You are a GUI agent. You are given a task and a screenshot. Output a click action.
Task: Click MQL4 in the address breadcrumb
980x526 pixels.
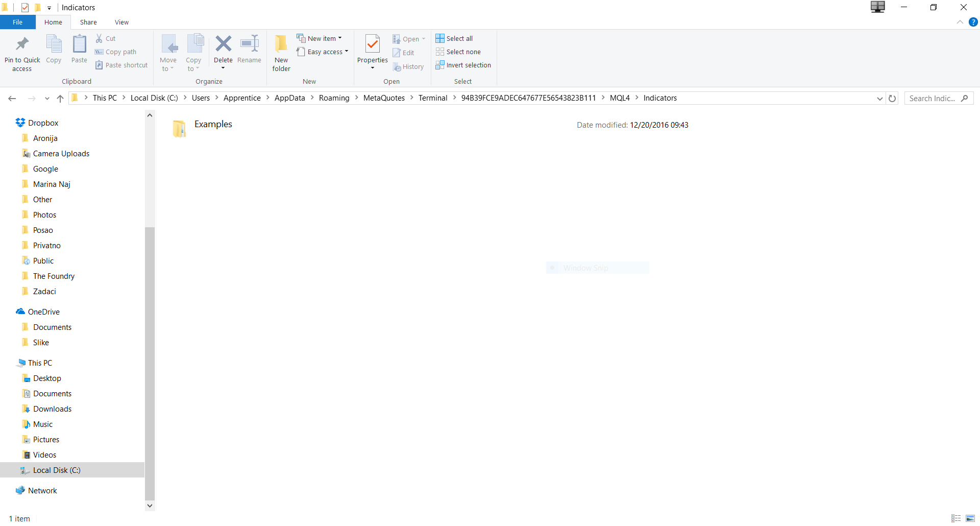point(620,98)
